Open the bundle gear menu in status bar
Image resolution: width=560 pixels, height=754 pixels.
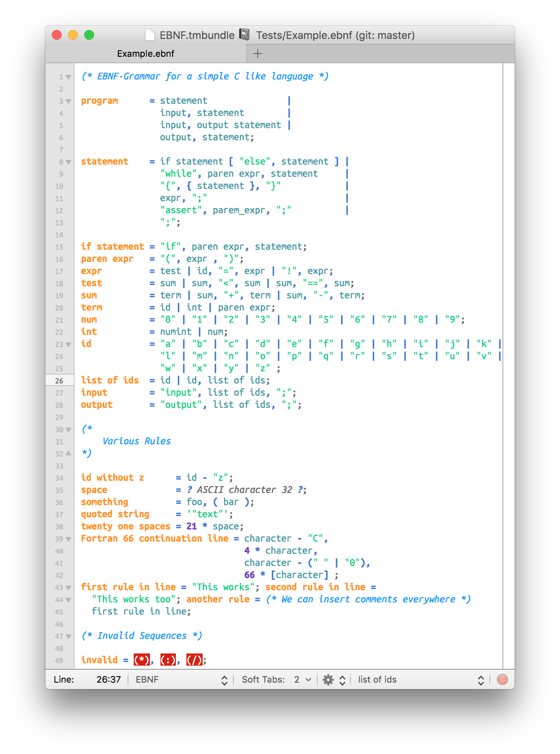(334, 680)
